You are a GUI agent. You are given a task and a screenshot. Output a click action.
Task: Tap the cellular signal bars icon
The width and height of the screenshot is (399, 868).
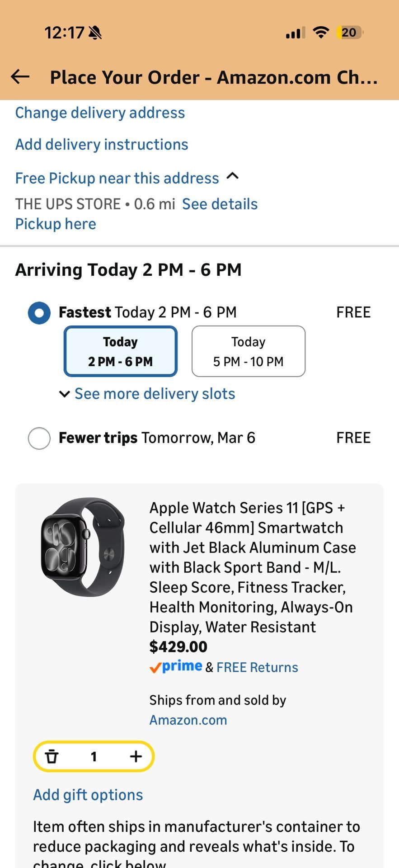295,33
